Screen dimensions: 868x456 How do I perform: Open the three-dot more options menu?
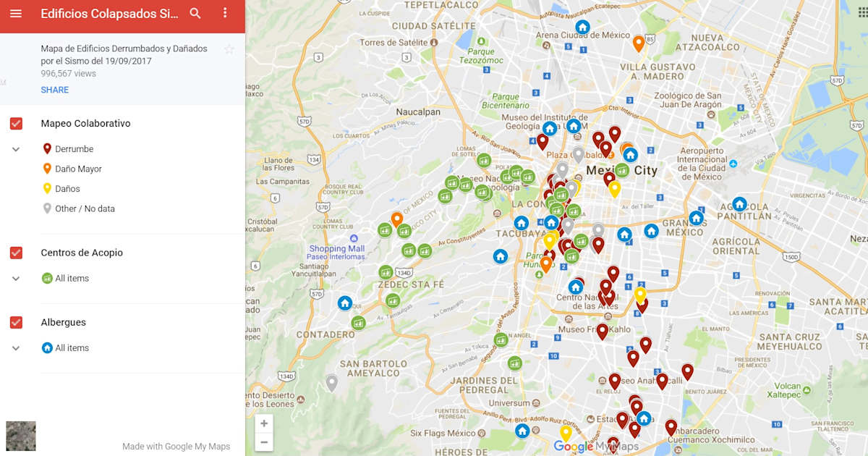pos(225,14)
